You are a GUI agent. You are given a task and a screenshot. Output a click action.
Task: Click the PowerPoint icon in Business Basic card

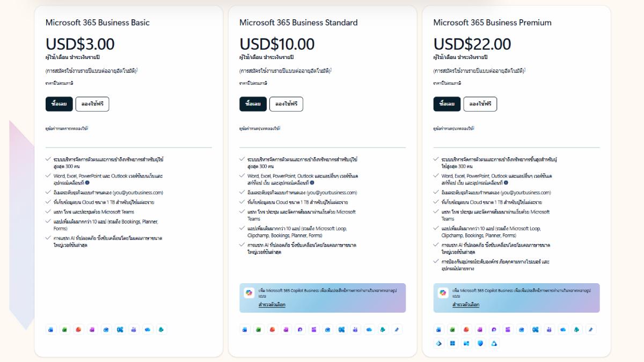79,329
